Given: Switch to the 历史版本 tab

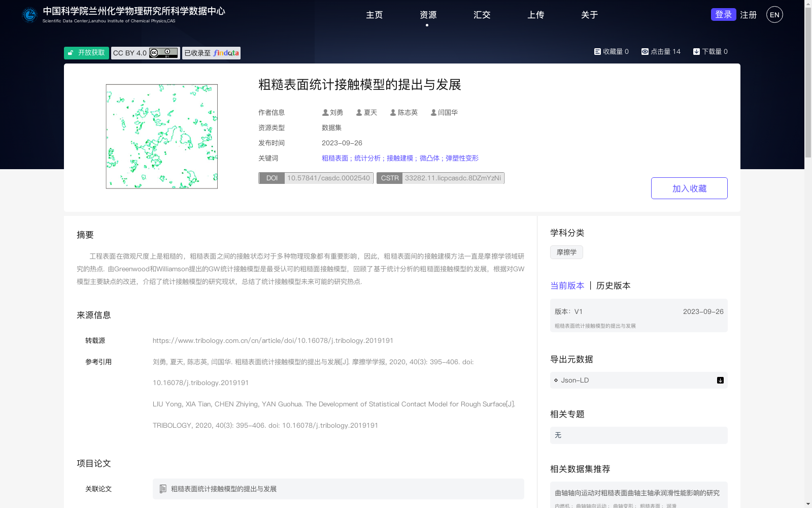Looking at the screenshot, I should [x=613, y=285].
